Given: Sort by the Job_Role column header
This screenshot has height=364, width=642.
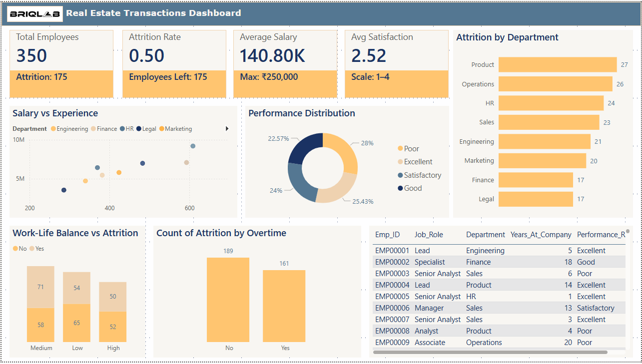Looking at the screenshot, I should 429,235.
